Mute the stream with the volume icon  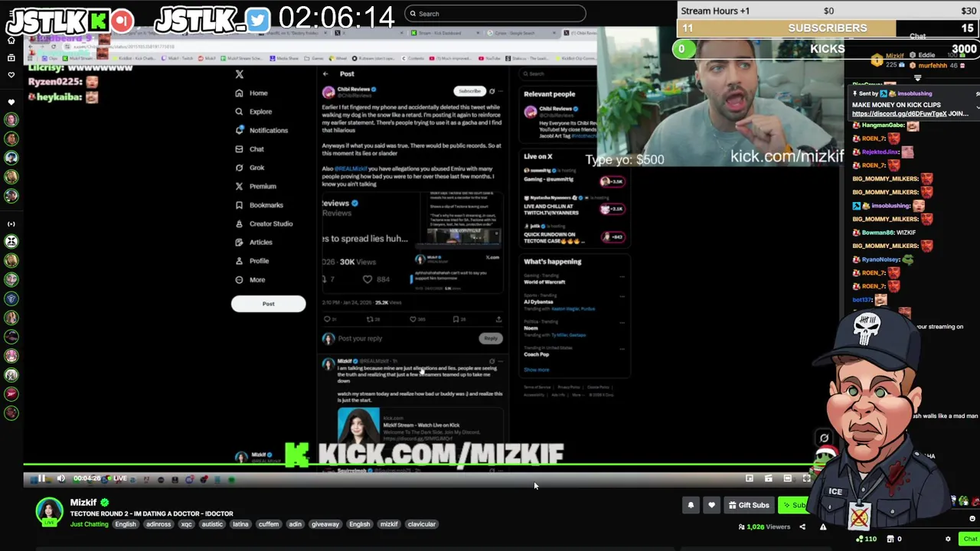point(61,479)
